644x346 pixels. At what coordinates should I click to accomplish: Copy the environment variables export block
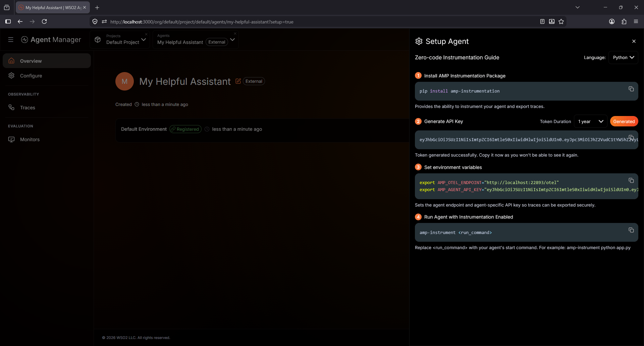pos(631,180)
